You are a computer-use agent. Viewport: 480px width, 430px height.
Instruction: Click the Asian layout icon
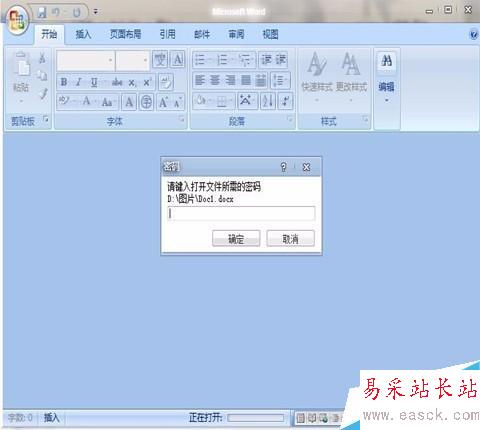[x=246, y=101]
